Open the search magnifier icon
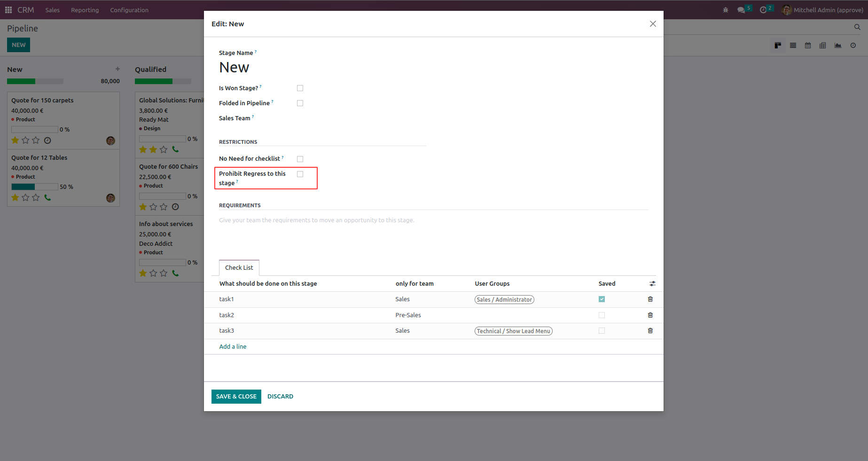This screenshot has height=461, width=868. click(857, 27)
